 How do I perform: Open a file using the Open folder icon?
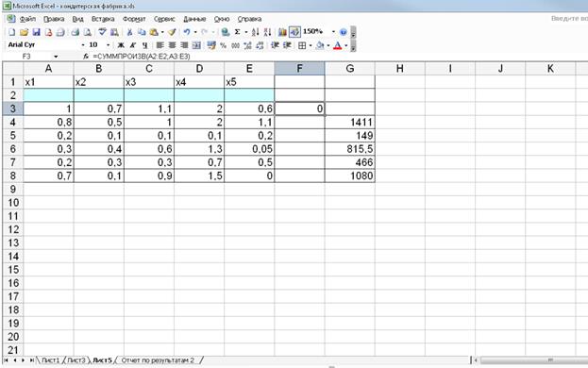tap(24, 32)
